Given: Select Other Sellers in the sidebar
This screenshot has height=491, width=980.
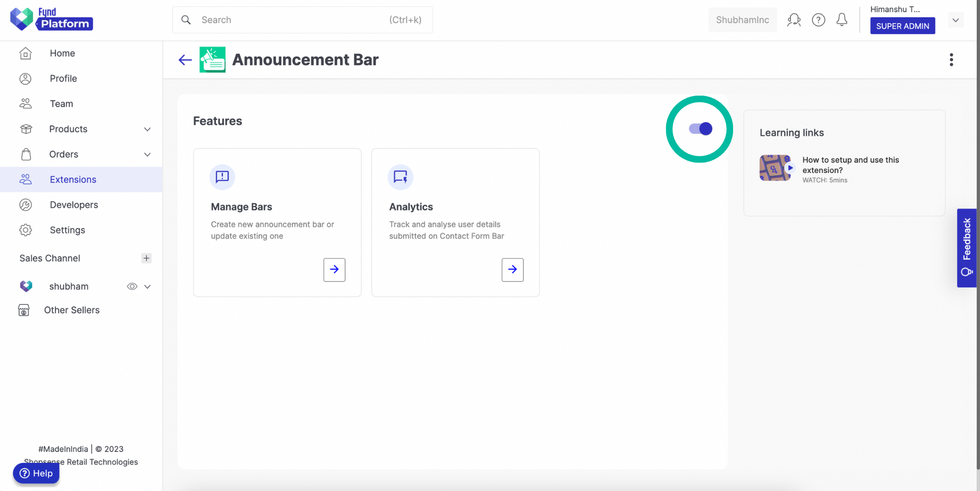Looking at the screenshot, I should coord(72,310).
